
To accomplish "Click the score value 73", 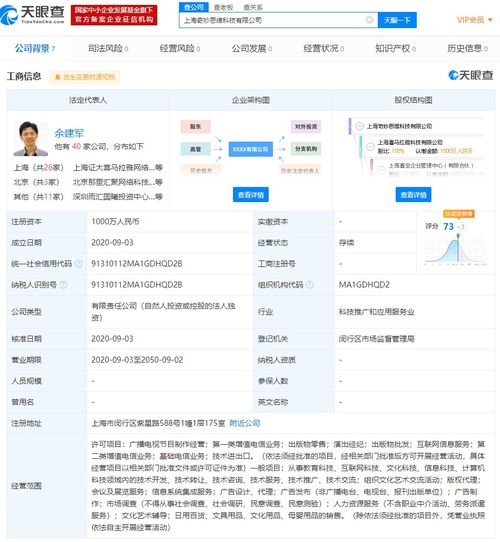I will pos(448,226).
